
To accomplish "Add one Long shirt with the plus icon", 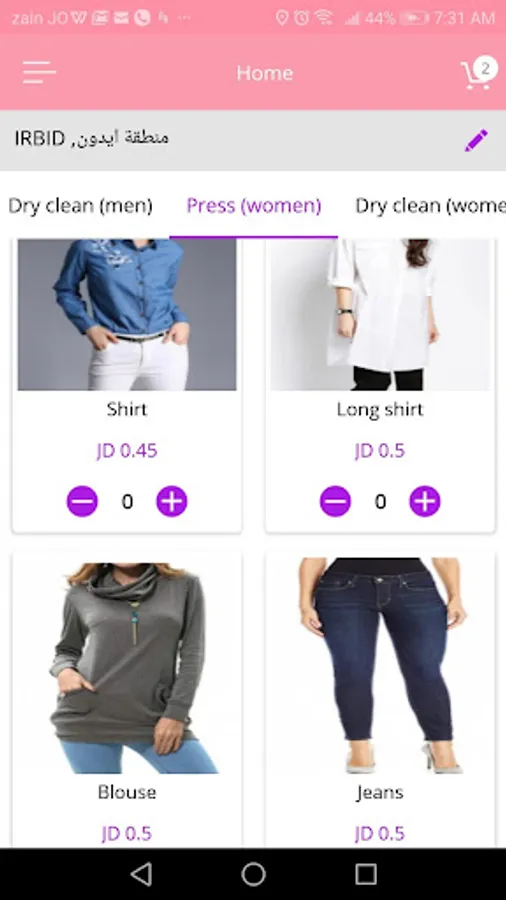I will click(x=425, y=502).
